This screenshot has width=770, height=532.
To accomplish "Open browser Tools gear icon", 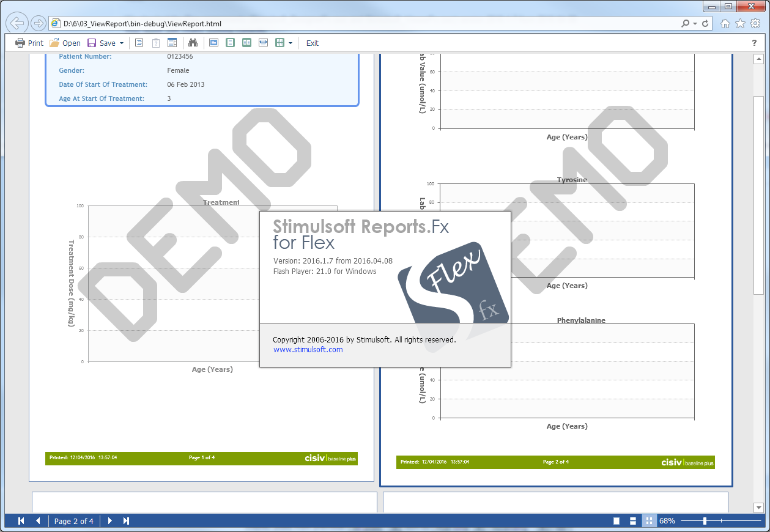I will tap(755, 24).
